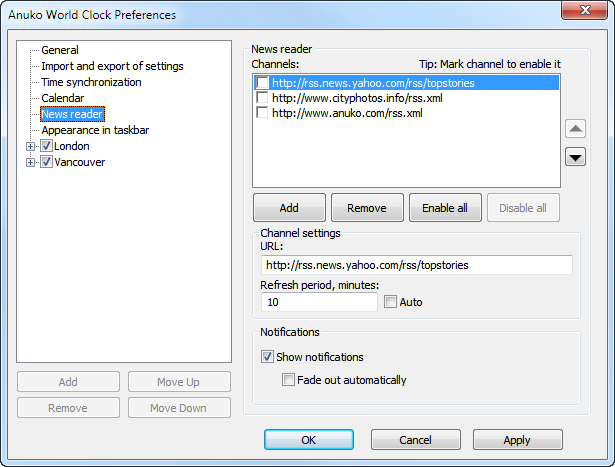Remove the selected channel
Image resolution: width=615 pixels, height=467 pixels.
pos(367,208)
